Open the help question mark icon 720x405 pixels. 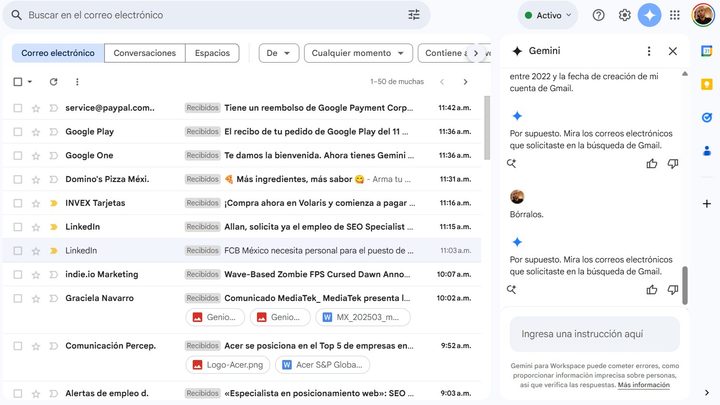tap(598, 15)
